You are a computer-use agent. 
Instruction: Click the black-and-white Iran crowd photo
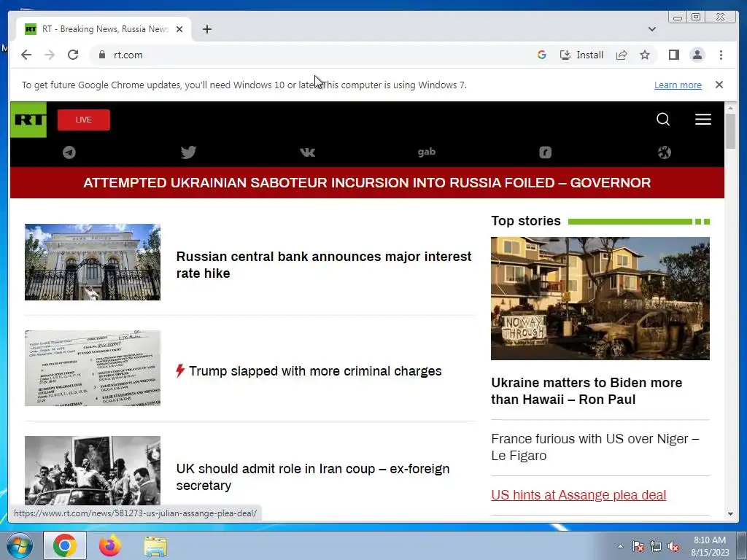point(93,470)
